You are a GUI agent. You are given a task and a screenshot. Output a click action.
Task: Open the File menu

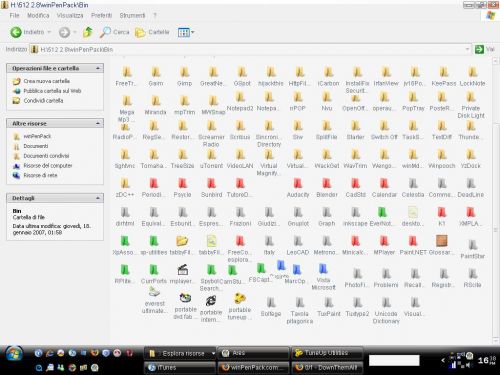(x=14, y=15)
